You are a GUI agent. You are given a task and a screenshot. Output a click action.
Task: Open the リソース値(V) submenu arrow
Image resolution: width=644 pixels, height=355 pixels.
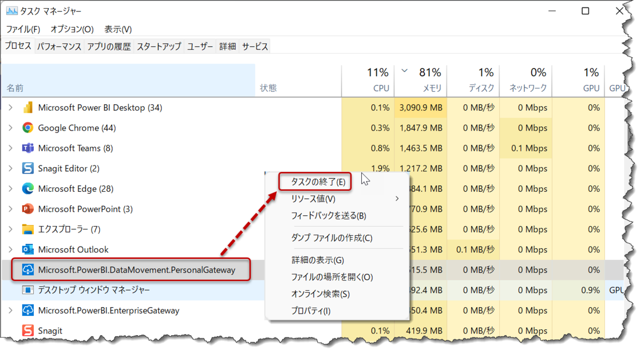[x=397, y=199]
